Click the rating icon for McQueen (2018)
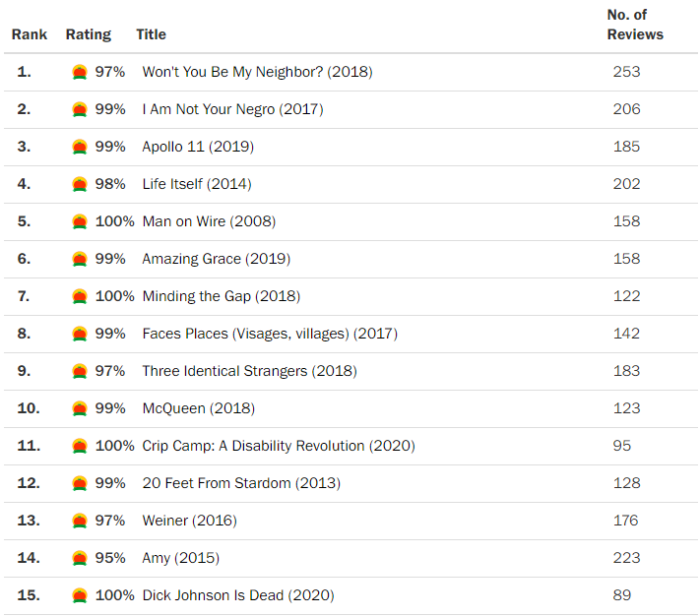The image size is (700, 616). 80,408
